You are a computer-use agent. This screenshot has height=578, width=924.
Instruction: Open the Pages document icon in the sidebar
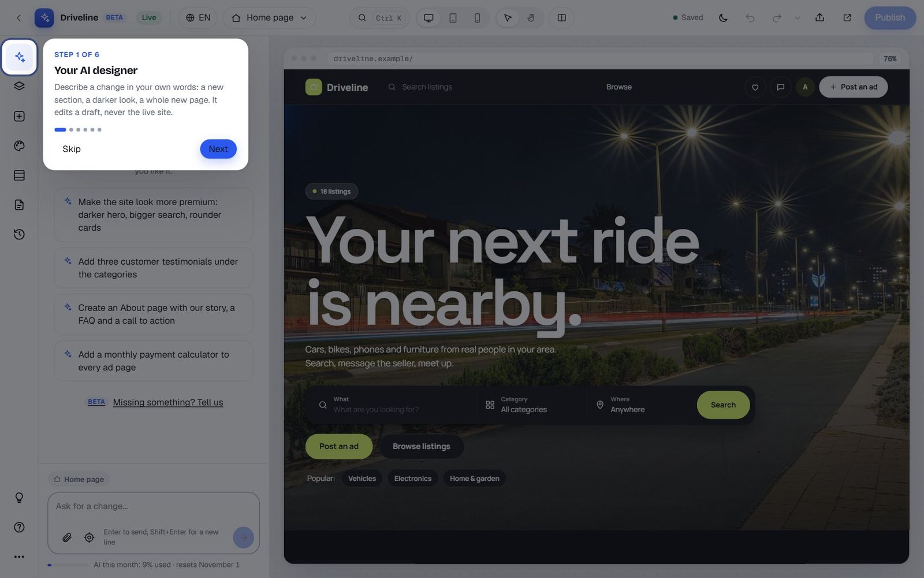[x=19, y=205]
